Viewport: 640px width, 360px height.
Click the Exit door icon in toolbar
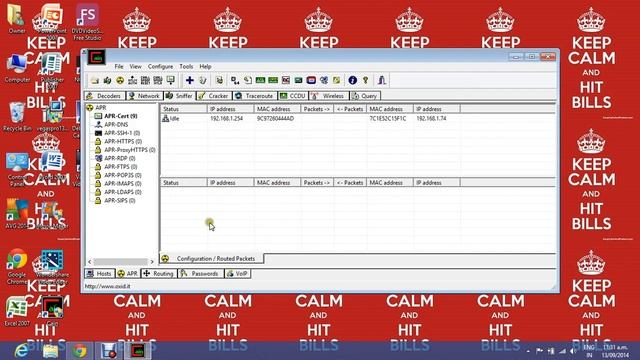coord(382,80)
